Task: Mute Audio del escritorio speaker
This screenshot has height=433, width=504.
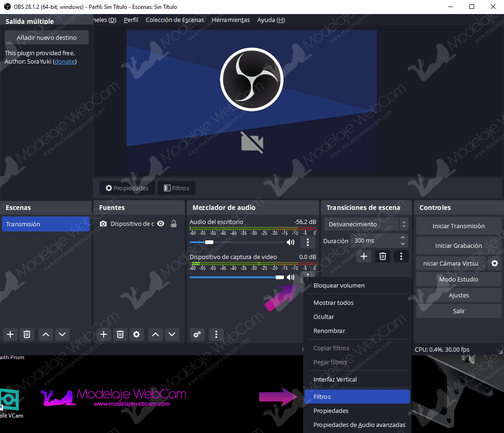Action: [x=291, y=242]
